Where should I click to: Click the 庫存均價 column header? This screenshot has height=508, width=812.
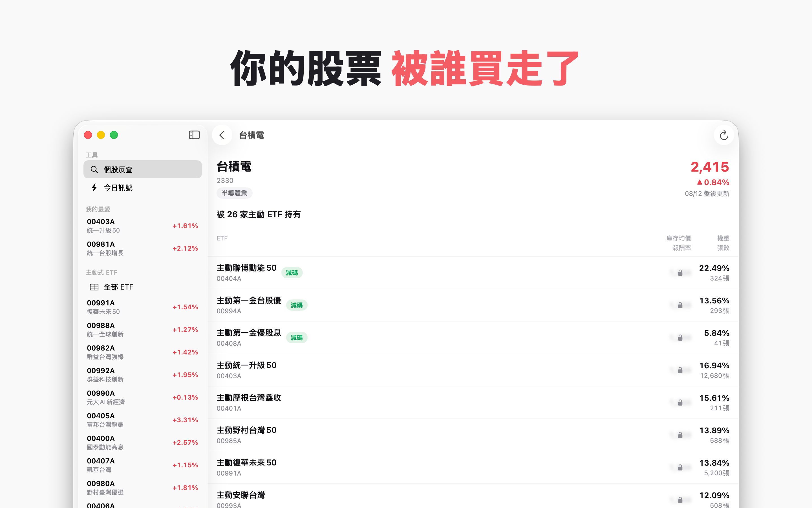pyautogui.click(x=678, y=238)
